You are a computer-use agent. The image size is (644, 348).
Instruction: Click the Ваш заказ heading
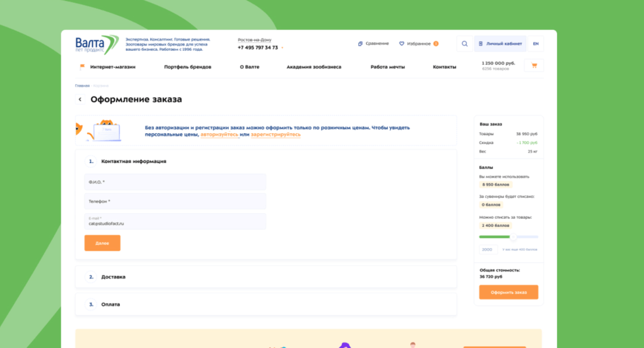coord(491,124)
